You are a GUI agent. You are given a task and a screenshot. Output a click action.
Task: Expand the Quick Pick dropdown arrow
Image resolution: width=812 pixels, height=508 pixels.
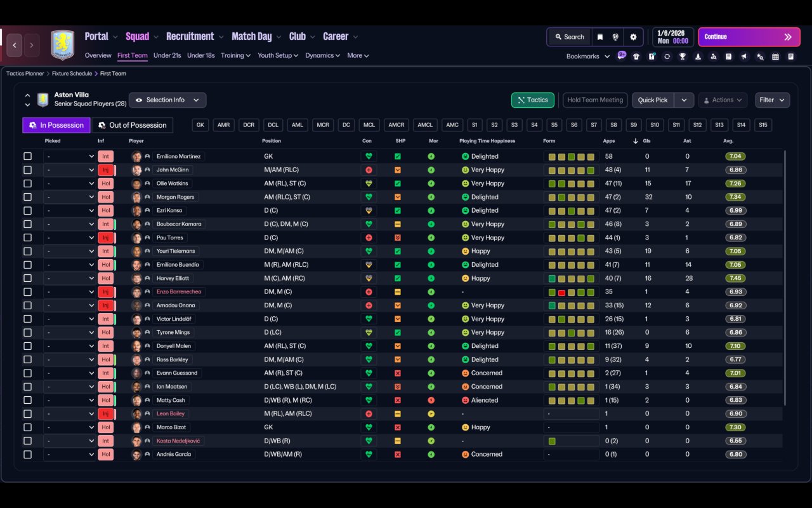684,100
